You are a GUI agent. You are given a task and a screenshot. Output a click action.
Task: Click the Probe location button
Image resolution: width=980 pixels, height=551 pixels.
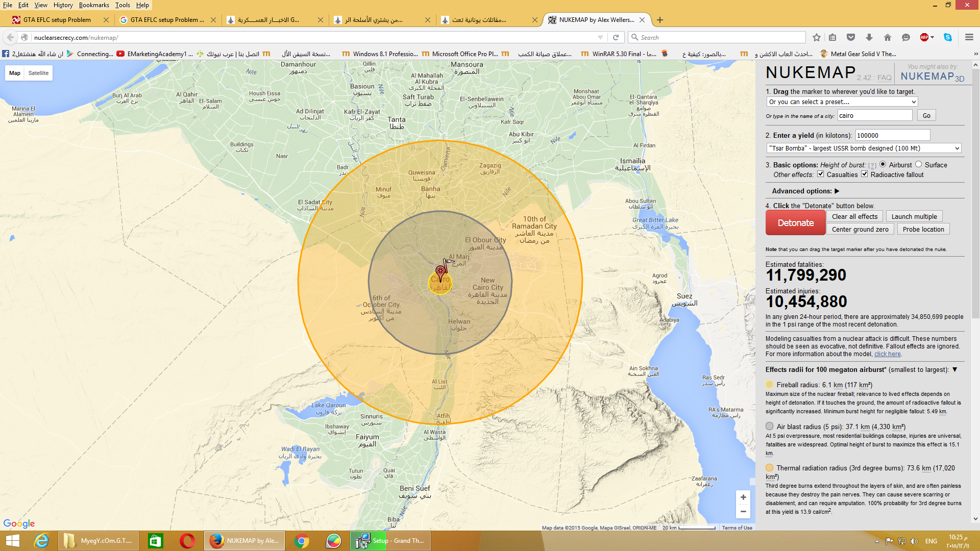tap(923, 229)
